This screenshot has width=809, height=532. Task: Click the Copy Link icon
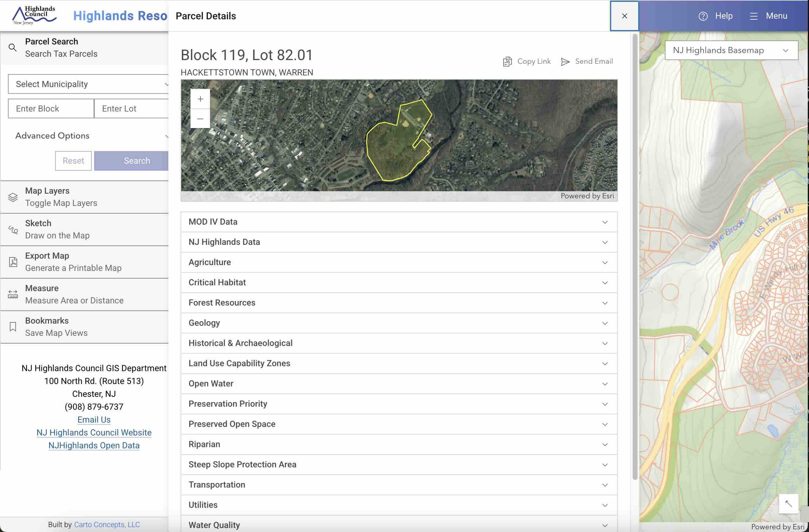(507, 61)
